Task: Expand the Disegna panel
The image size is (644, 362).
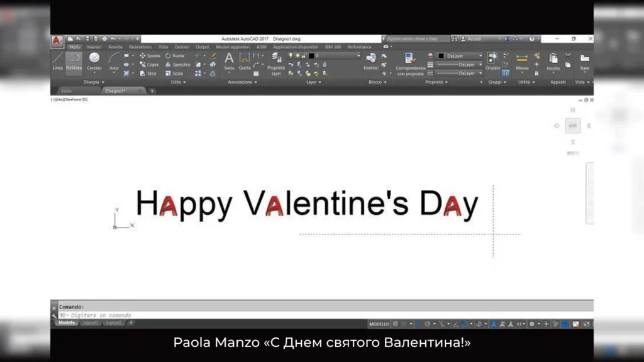Action: 93,82
